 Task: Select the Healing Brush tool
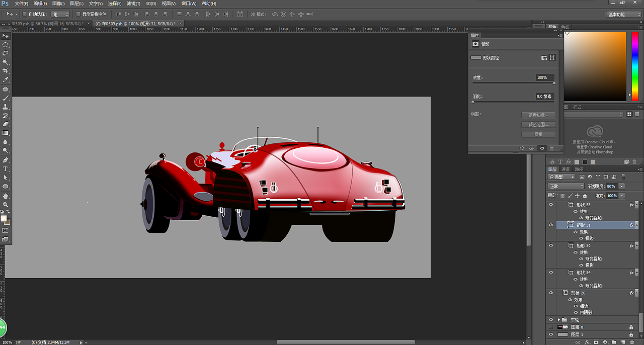(x=6, y=89)
